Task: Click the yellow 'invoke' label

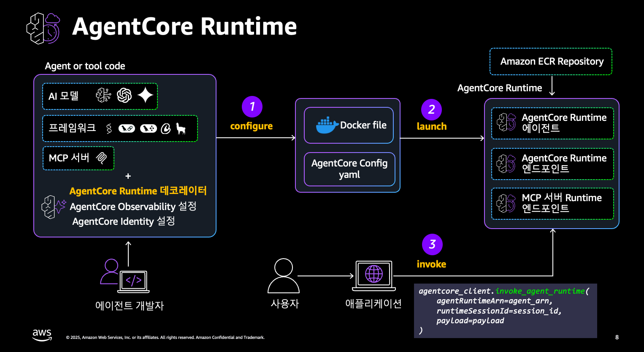Action: (431, 264)
